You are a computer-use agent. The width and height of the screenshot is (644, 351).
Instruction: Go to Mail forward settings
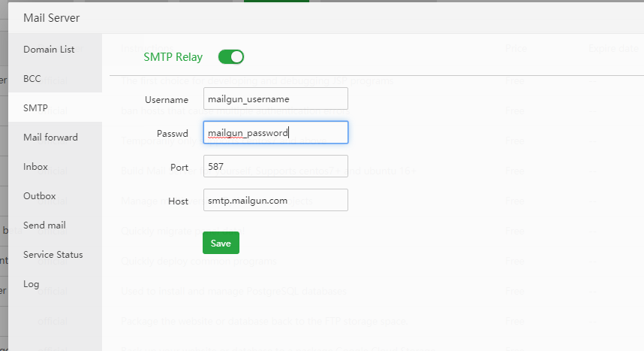click(50, 138)
